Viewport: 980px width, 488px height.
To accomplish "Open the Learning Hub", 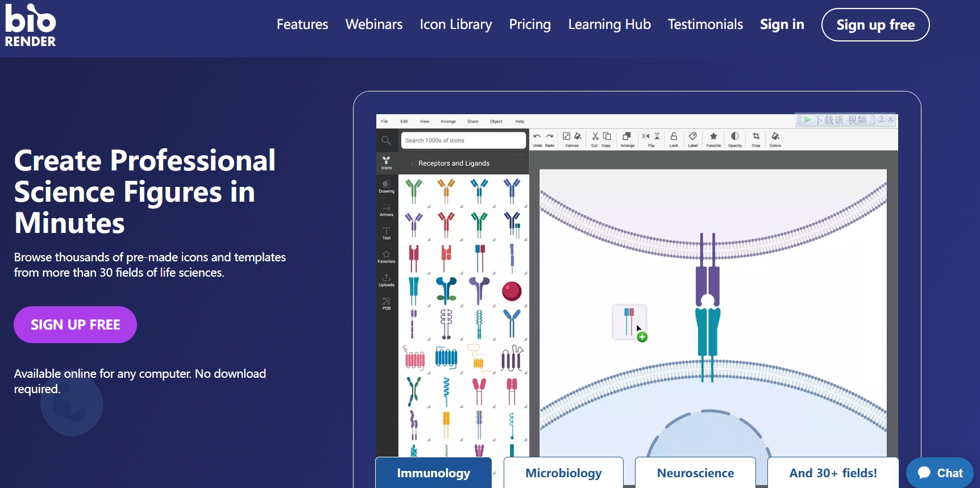I will click(x=609, y=24).
